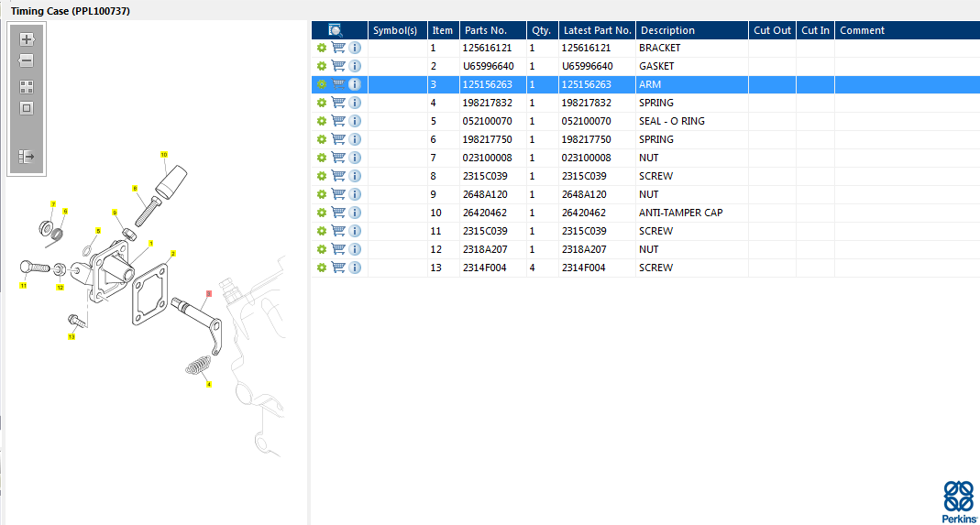Click green gear icon for ANTI-TAMPER CAP
Screen dimensions: 980x525
pos(322,213)
